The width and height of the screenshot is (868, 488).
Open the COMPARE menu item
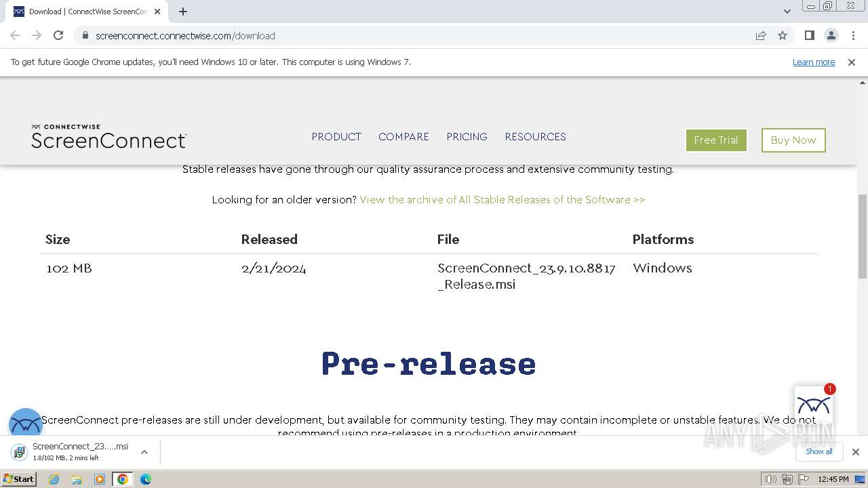(x=403, y=136)
